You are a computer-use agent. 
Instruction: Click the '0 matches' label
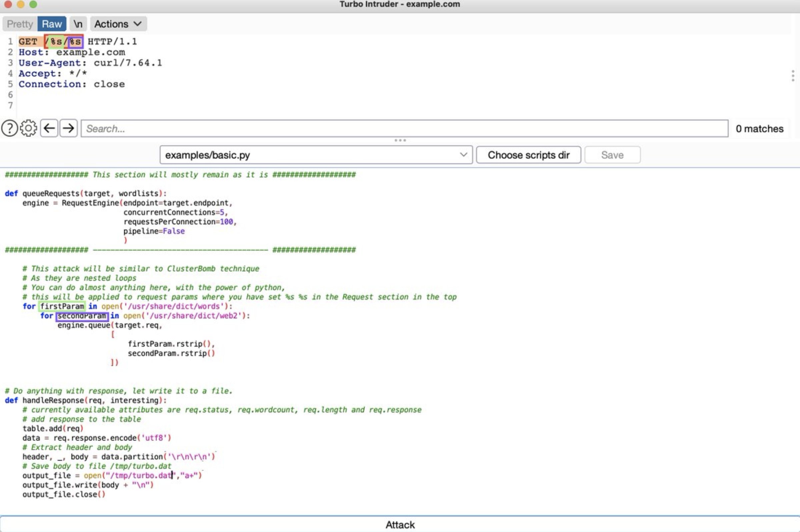760,129
